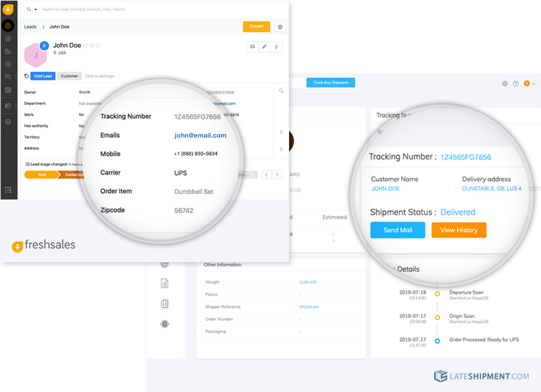The height and width of the screenshot is (392, 541).
Task: Open Deals dollar icon in sidebar
Action: coord(8,64)
